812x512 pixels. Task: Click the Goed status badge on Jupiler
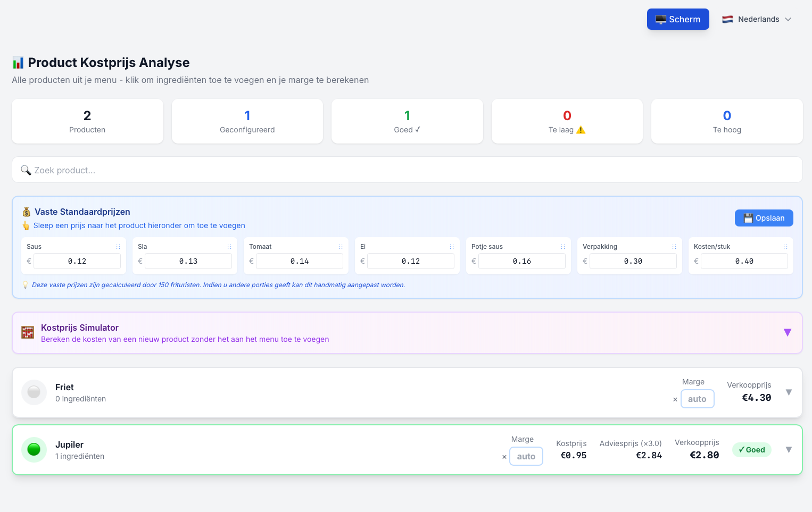751,449
